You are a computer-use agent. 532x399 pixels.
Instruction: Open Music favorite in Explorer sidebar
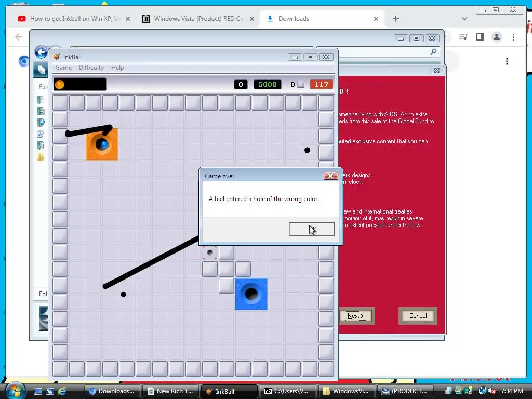[41, 123]
